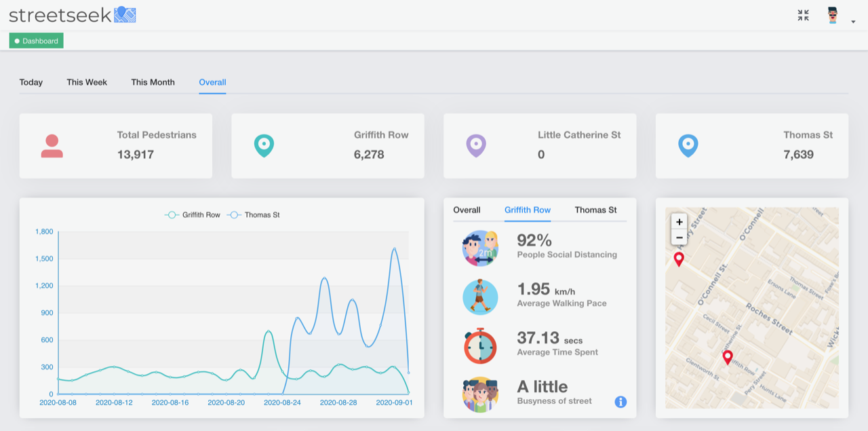Click the green Dashboard button
The image size is (868, 431).
pos(37,41)
